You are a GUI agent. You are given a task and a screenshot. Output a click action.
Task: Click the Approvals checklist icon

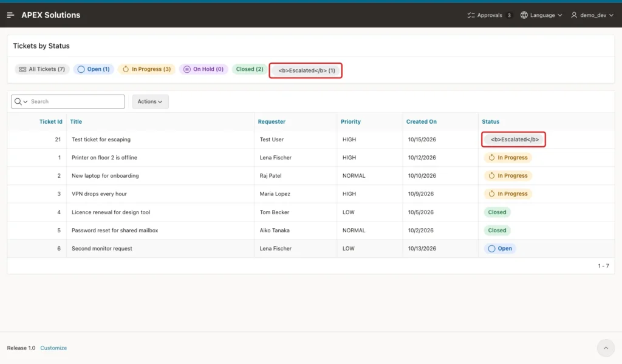(x=471, y=15)
